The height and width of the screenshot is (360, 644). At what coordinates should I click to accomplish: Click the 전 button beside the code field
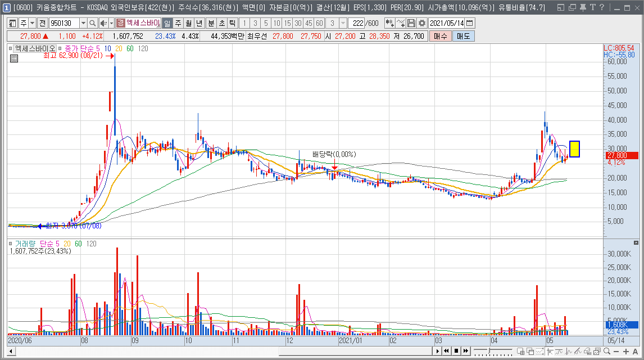tap(42, 24)
